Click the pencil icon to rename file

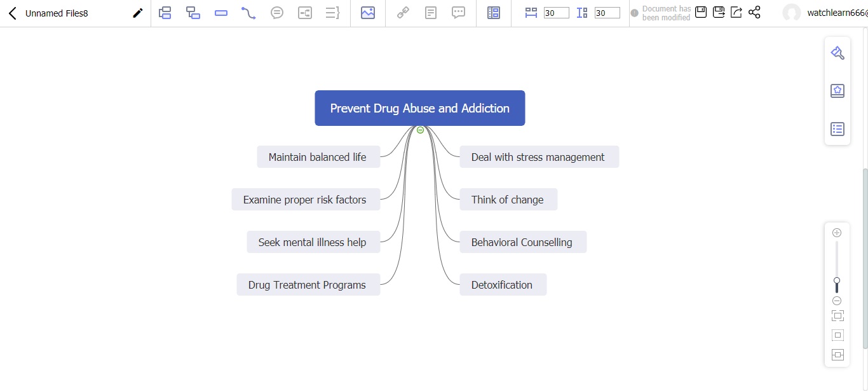pyautogui.click(x=137, y=13)
